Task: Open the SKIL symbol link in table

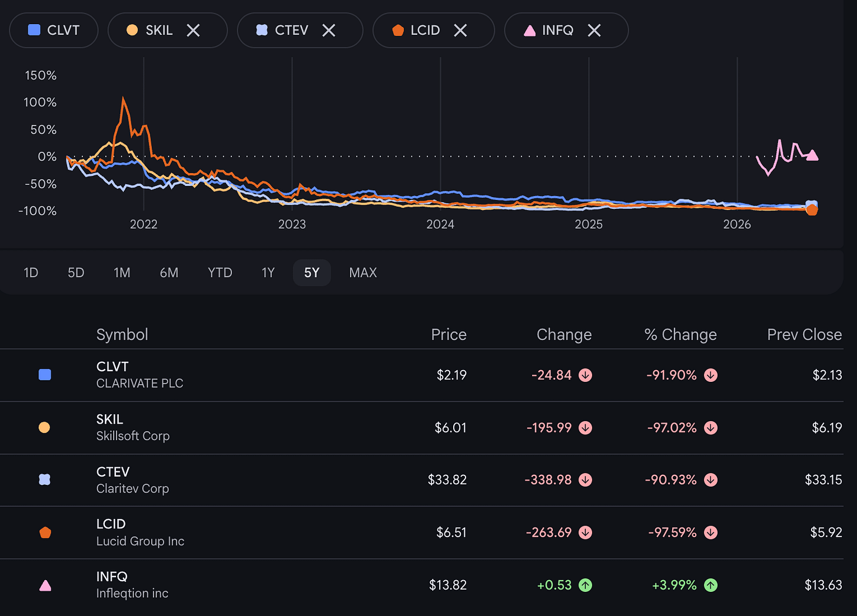Action: coord(110,419)
